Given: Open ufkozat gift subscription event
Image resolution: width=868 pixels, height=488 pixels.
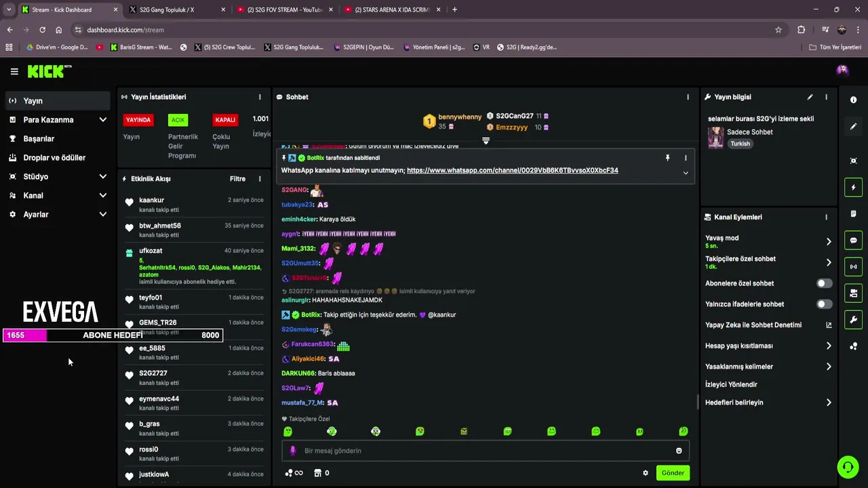Looking at the screenshot, I should pyautogui.click(x=193, y=266).
